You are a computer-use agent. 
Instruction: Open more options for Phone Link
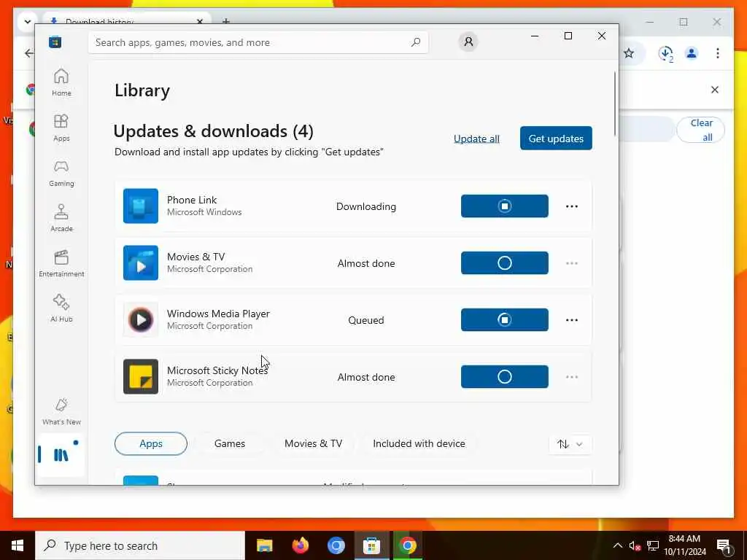pyautogui.click(x=572, y=206)
